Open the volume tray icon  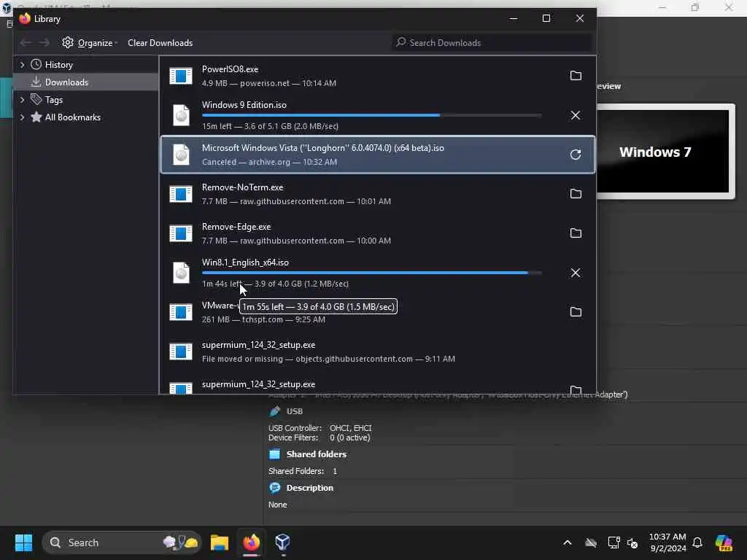(x=632, y=542)
